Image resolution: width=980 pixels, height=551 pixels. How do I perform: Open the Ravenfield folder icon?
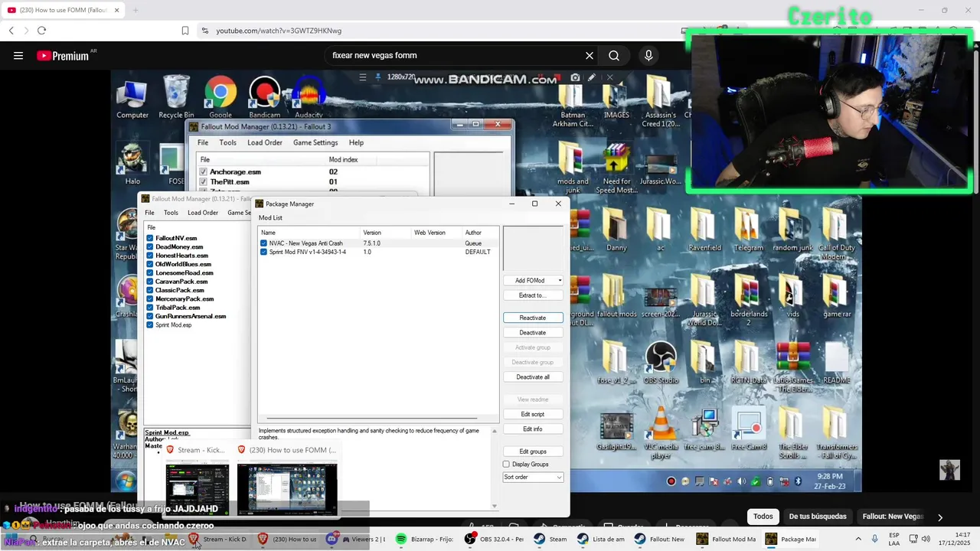704,230
